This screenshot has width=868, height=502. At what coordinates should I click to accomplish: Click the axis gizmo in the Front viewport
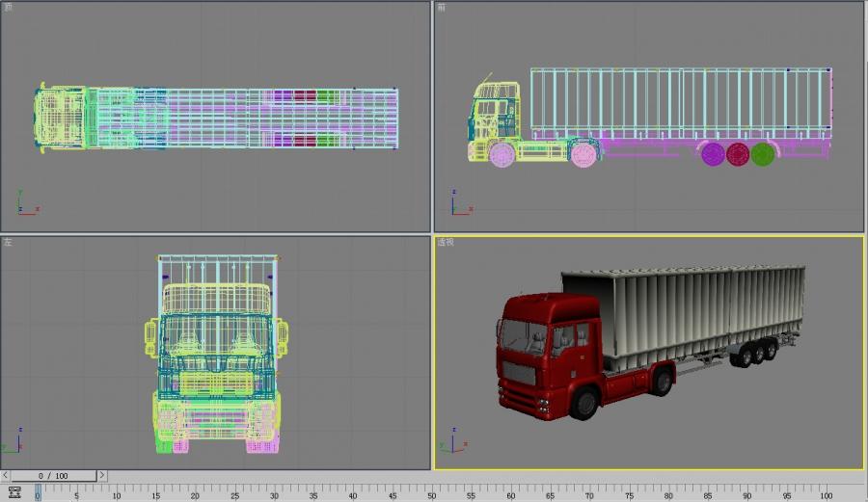coord(462,203)
